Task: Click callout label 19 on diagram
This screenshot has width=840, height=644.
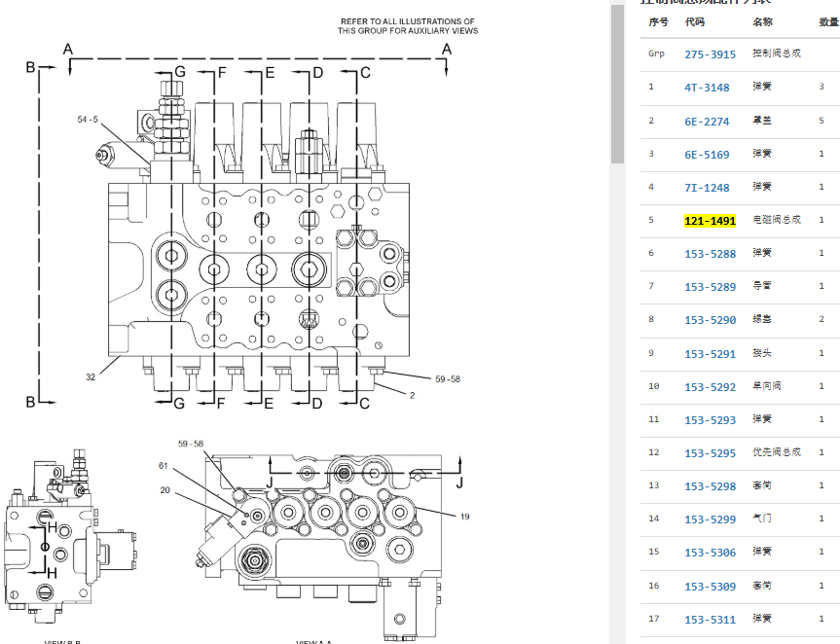Action: click(x=464, y=518)
